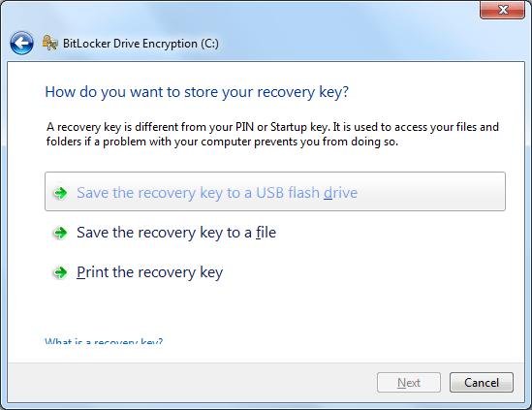Click green arrow beside save to file option
This screenshot has width=532, height=410.
coord(61,233)
